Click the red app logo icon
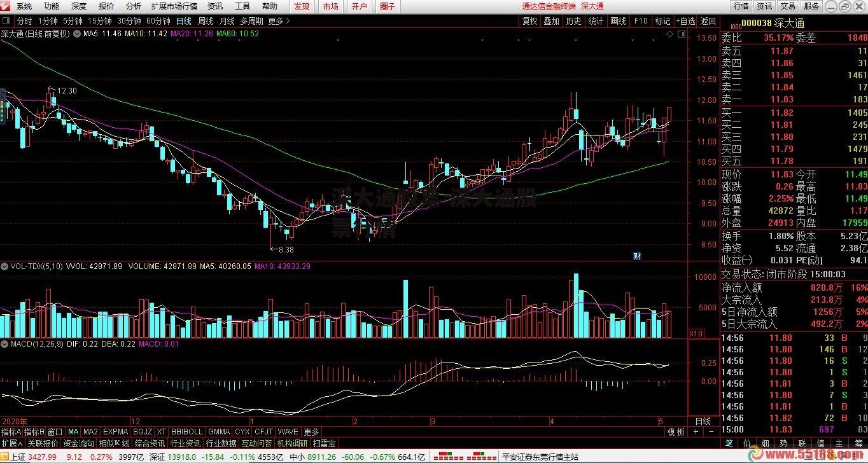This screenshot has height=463, width=868. coord(6,6)
